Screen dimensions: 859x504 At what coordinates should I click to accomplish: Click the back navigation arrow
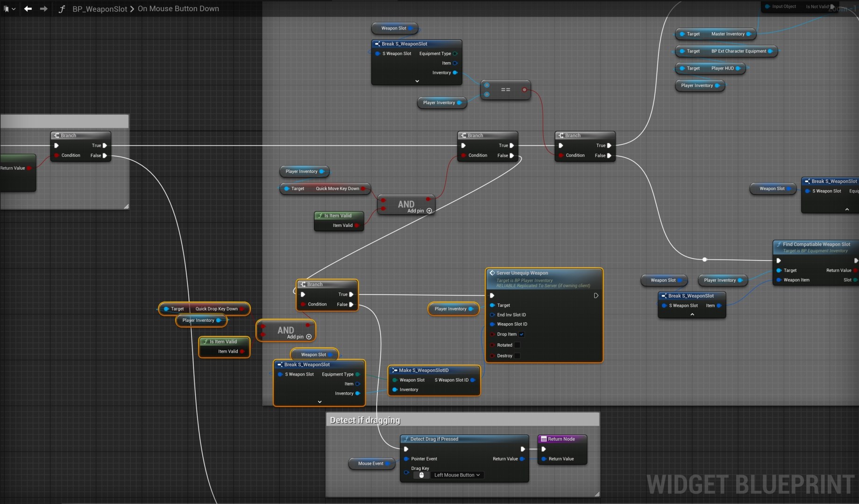coord(28,9)
